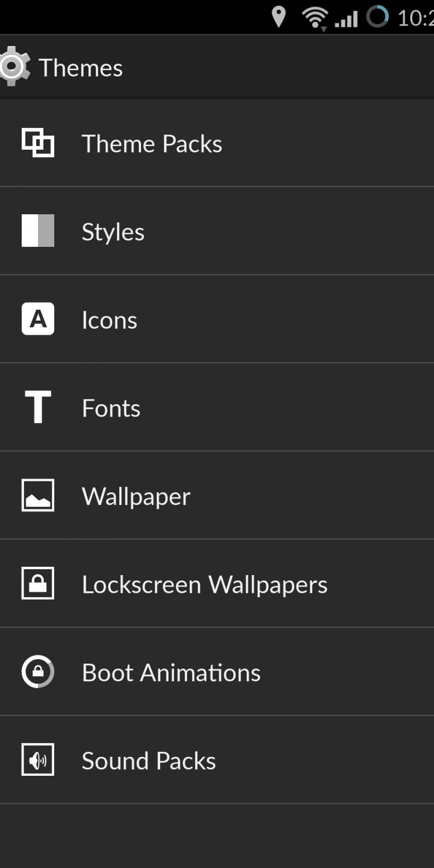Tap the Styles half-shaded square icon
This screenshot has width=434, height=868.
(38, 231)
